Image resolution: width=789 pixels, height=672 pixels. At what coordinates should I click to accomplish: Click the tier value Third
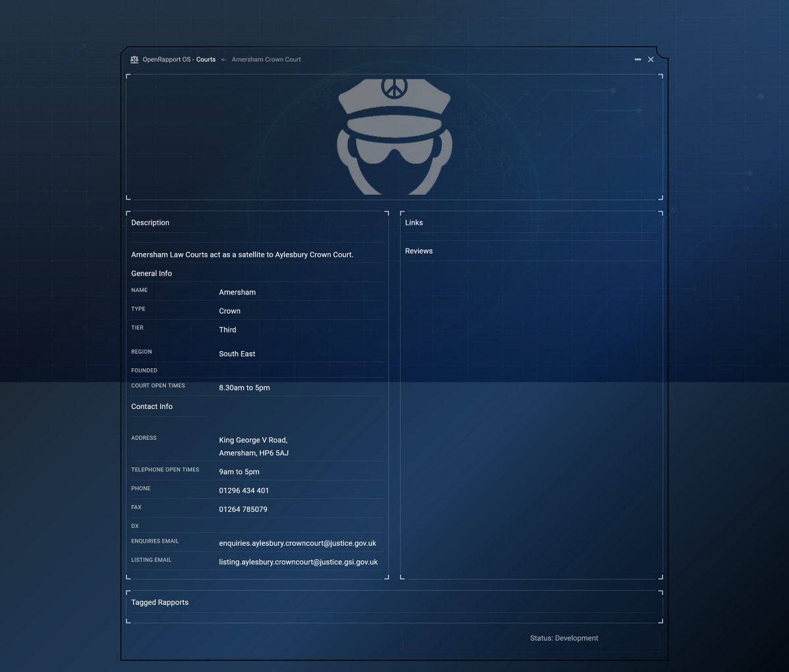tap(227, 329)
